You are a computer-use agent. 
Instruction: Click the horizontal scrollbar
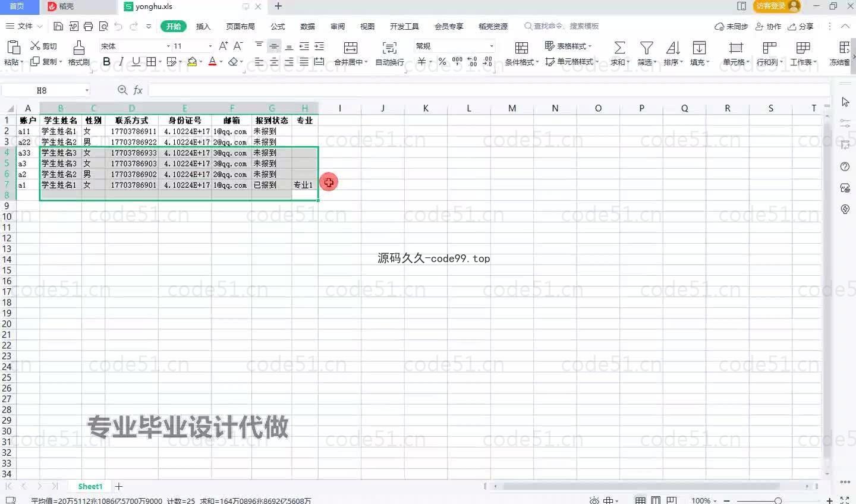[x=641, y=486]
